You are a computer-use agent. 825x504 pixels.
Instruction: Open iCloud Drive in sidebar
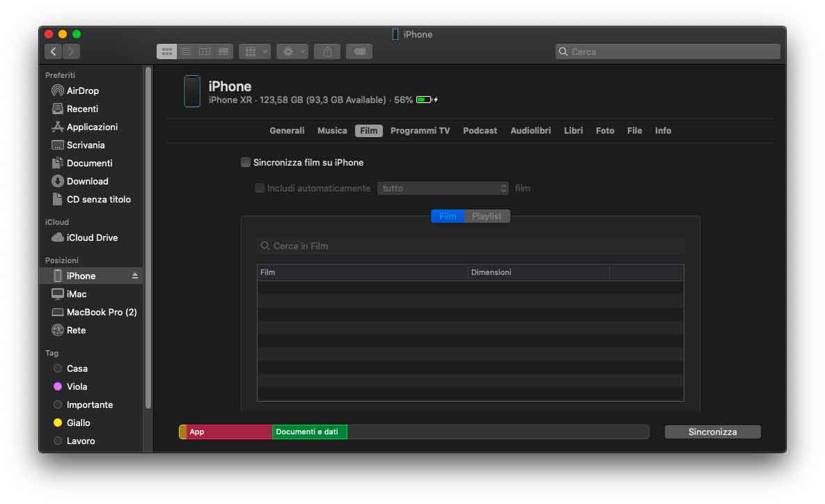[91, 238]
